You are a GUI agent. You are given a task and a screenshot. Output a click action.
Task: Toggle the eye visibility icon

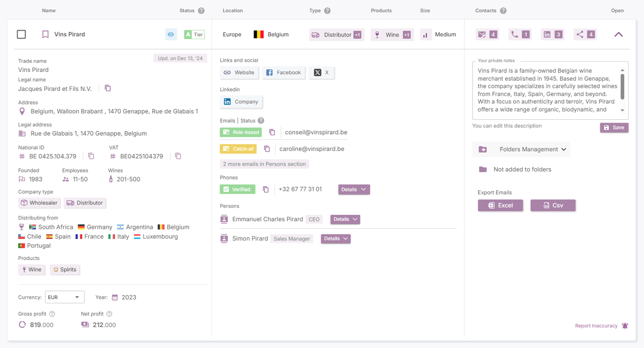171,34
